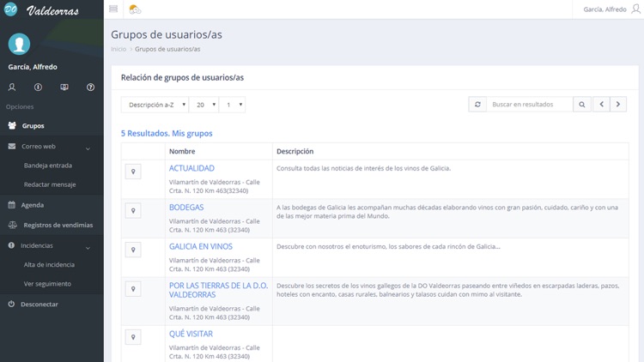
Task: Go to Inicio breadcrumb link
Action: point(118,49)
